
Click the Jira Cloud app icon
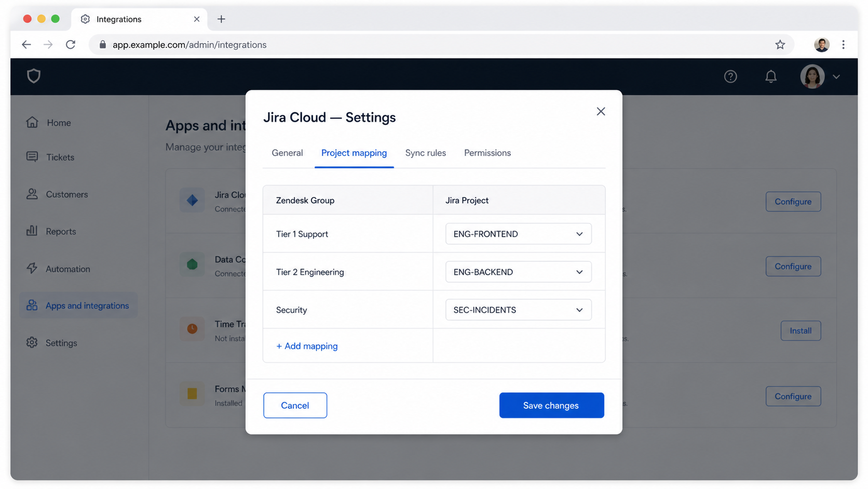click(192, 200)
